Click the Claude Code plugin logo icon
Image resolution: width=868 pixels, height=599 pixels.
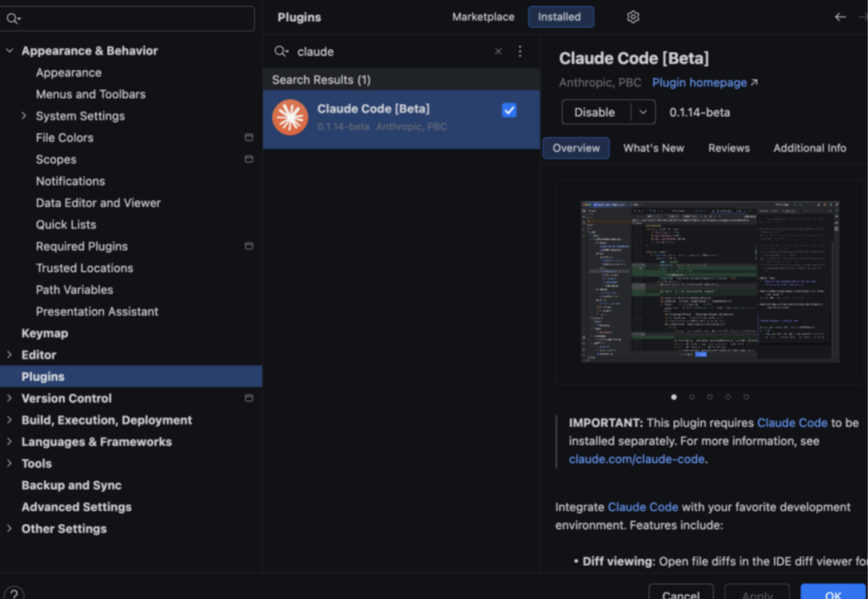(290, 117)
